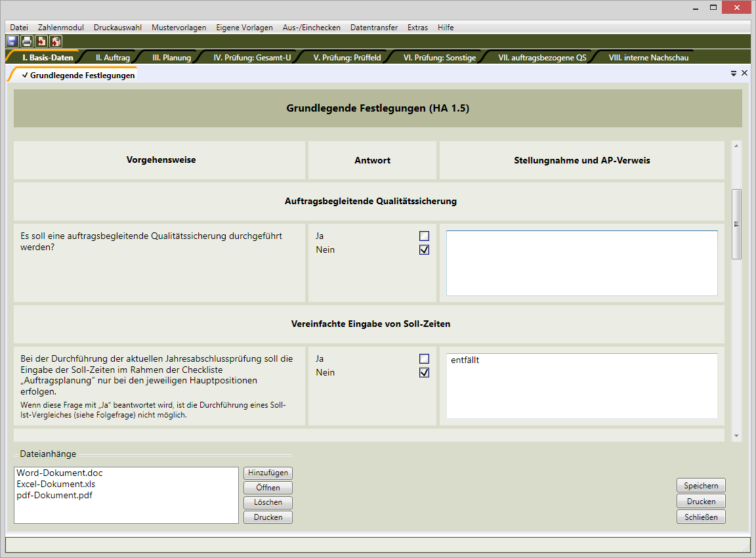The height and width of the screenshot is (558, 756).
Task: Click the scroll down arrow of the form
Action: pos(736,435)
